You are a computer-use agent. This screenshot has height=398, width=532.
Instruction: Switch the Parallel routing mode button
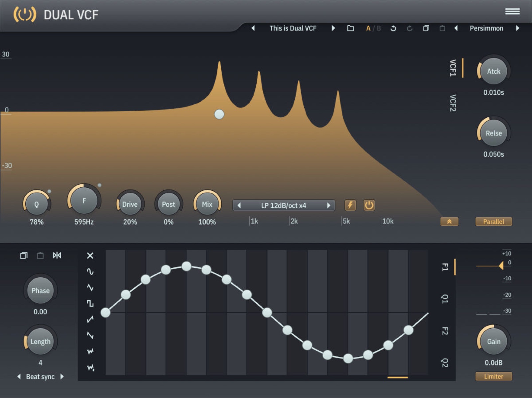coord(493,222)
